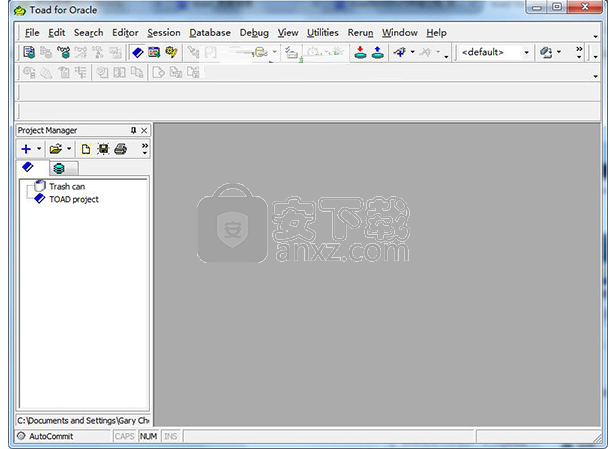Click the yellow gear with pencil icon
This screenshot has height=449, width=610.
(171, 52)
